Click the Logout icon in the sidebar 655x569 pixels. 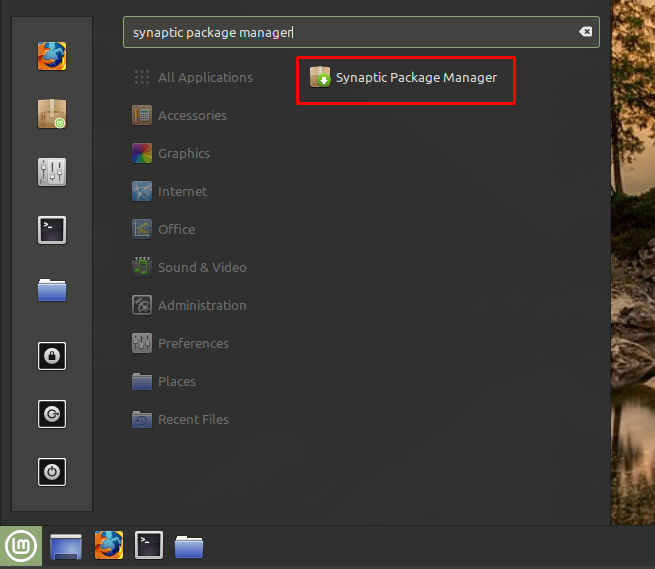click(x=52, y=414)
